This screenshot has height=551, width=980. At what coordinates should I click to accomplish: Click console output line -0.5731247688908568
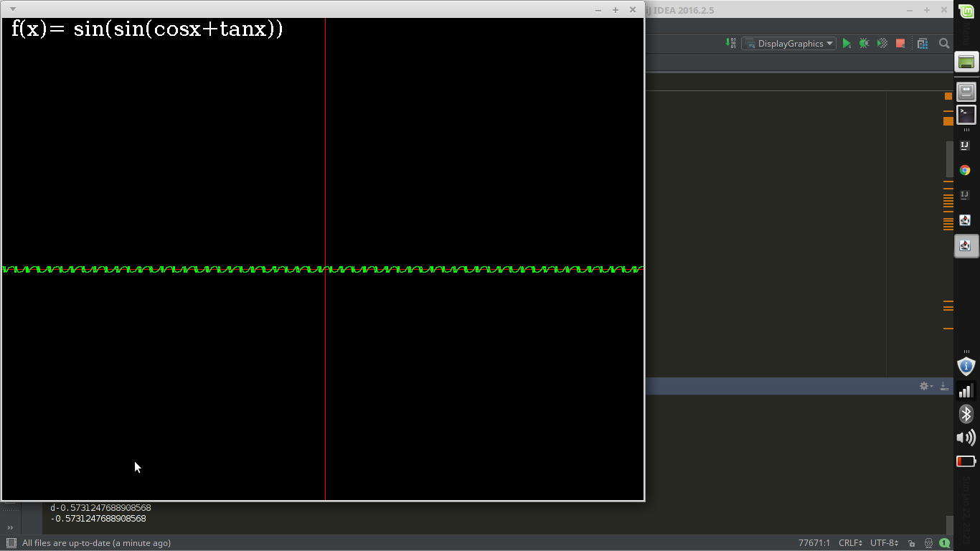coord(98,518)
